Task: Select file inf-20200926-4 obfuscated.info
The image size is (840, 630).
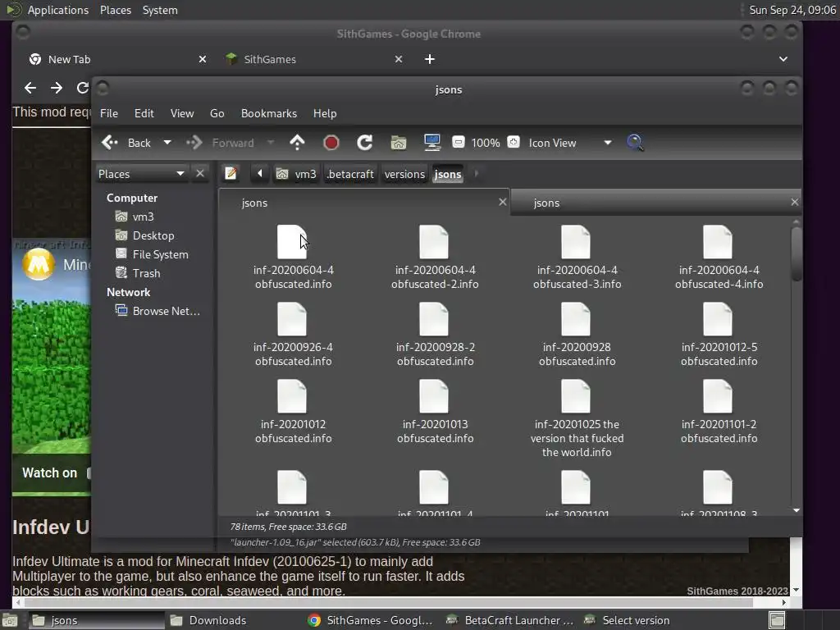Action: click(293, 335)
